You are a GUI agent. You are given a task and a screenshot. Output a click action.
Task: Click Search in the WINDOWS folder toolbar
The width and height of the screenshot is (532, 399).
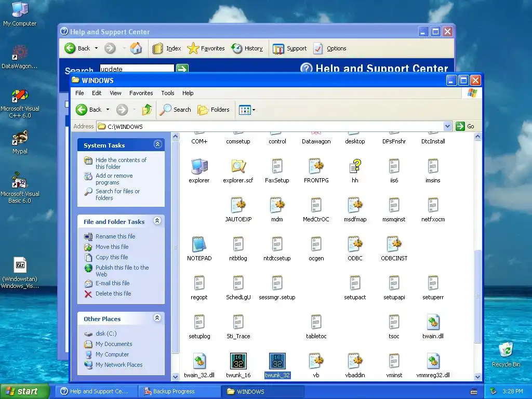click(176, 110)
